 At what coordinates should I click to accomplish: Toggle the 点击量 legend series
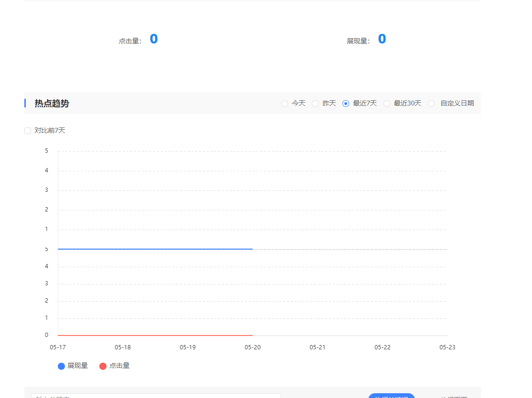(x=115, y=366)
